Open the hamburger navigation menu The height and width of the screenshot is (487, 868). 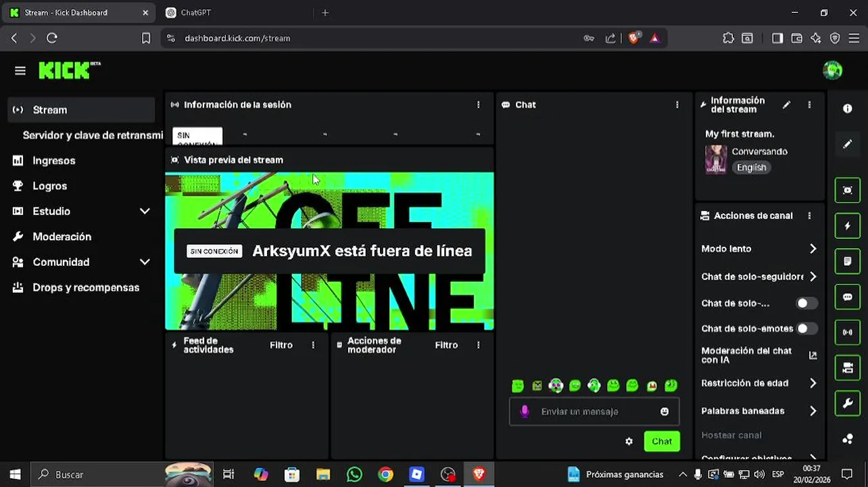[20, 70]
